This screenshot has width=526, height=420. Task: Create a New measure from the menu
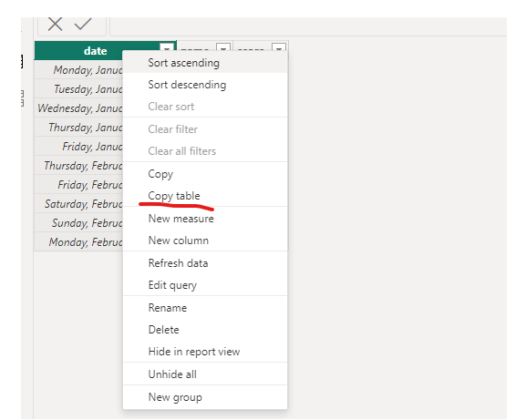coord(205,219)
